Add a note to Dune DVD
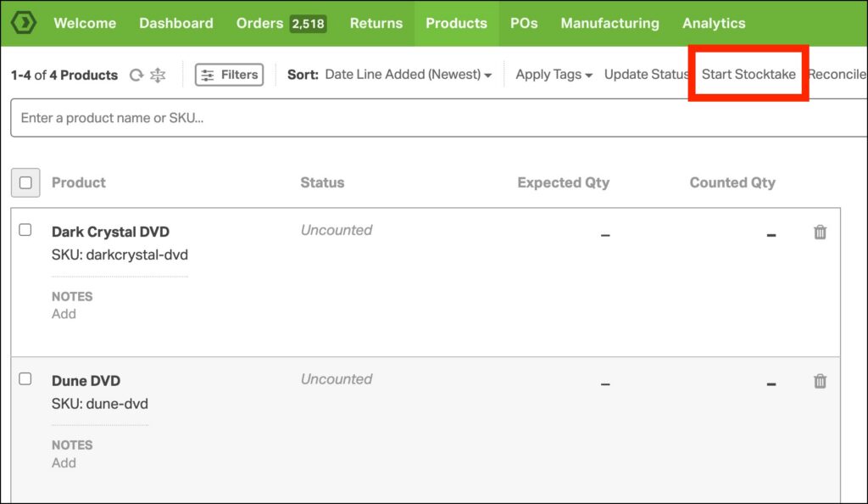868x504 pixels. coord(64,463)
